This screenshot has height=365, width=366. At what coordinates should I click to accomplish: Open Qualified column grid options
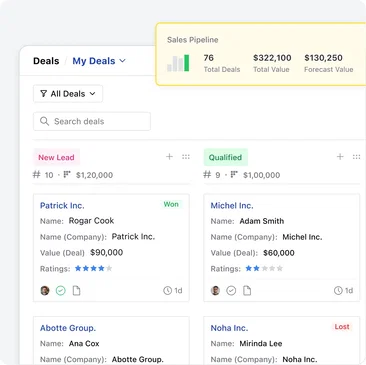click(x=356, y=156)
